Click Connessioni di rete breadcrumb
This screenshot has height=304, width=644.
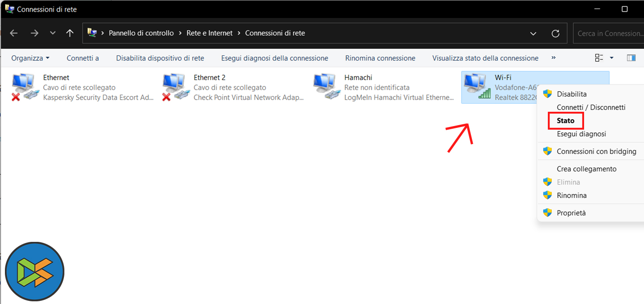pos(275,33)
